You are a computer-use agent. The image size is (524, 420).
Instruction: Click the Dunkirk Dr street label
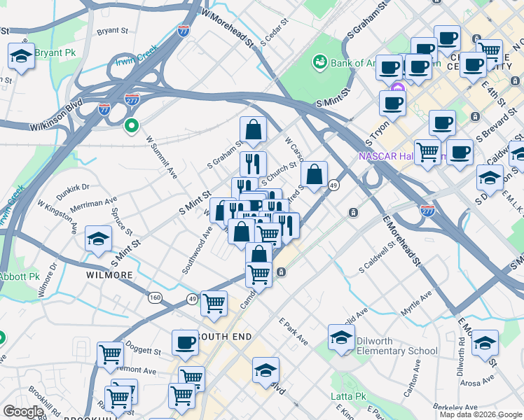click(73, 192)
